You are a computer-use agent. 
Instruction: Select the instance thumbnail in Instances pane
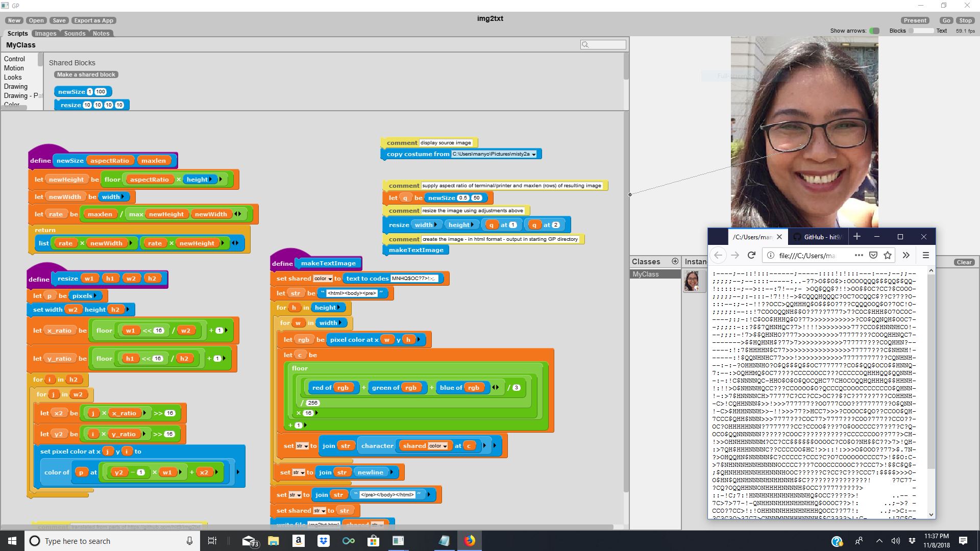click(694, 281)
